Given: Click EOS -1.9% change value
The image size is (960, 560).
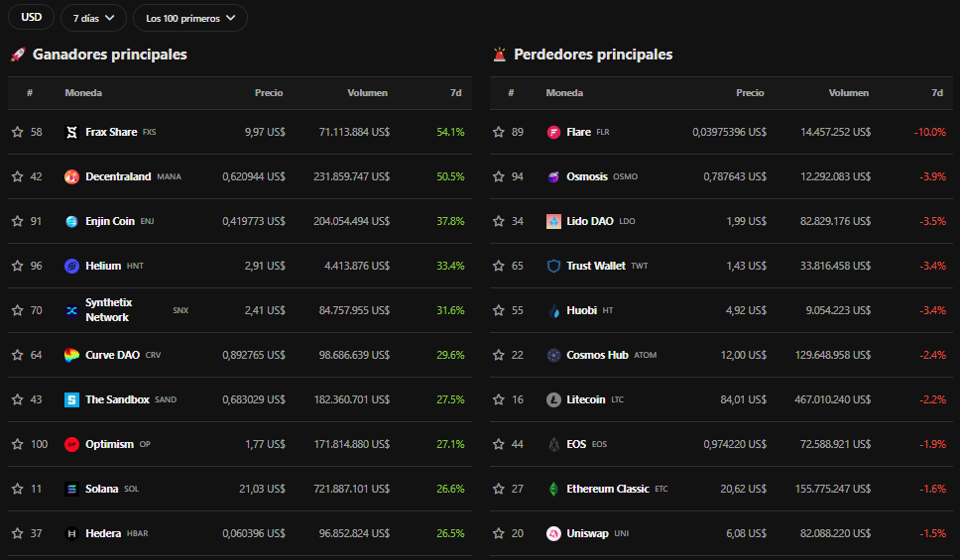Looking at the screenshot, I should tap(932, 444).
